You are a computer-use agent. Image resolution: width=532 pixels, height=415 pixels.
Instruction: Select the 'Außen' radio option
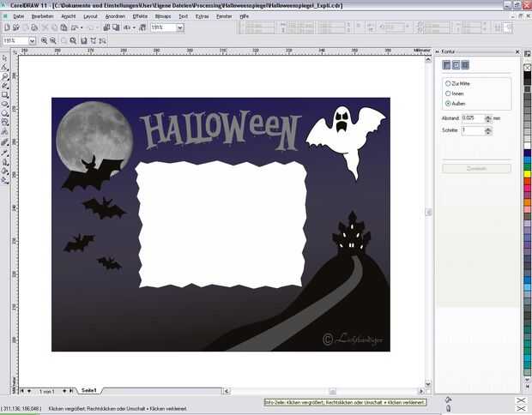tap(448, 103)
